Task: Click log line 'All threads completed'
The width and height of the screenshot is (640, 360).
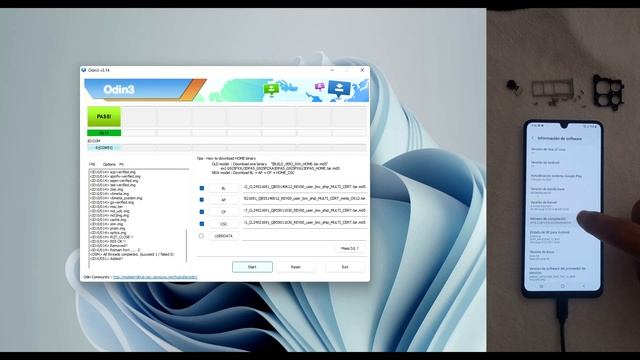Action: tap(132, 254)
